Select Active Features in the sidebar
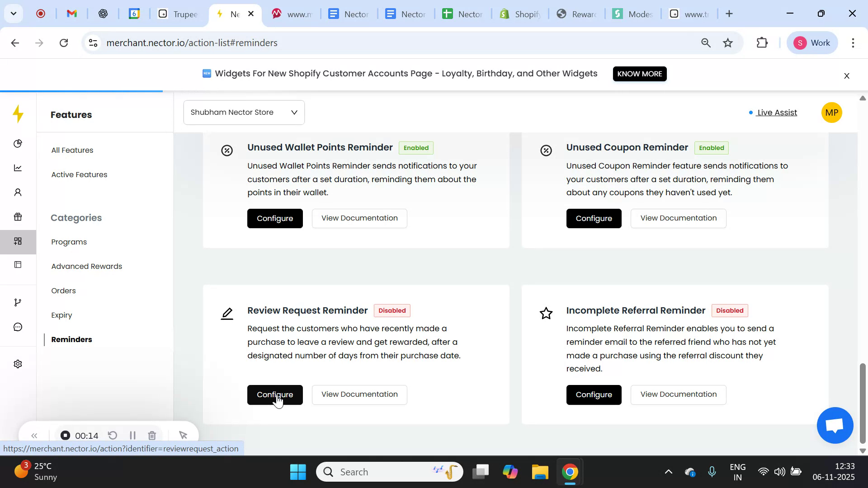The image size is (868, 488). [x=79, y=174]
